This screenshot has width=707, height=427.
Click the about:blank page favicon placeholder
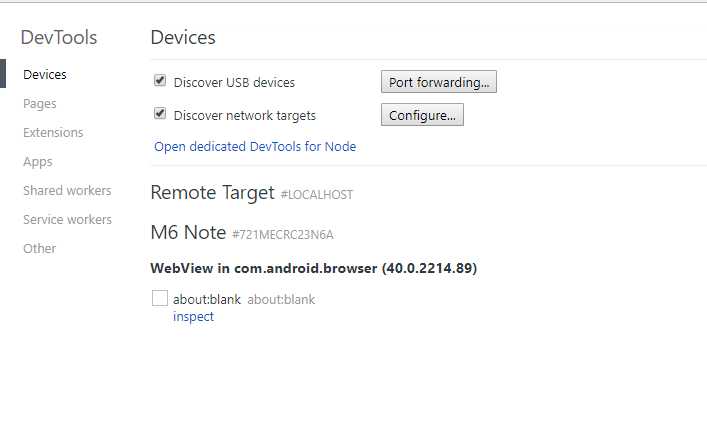pos(160,298)
